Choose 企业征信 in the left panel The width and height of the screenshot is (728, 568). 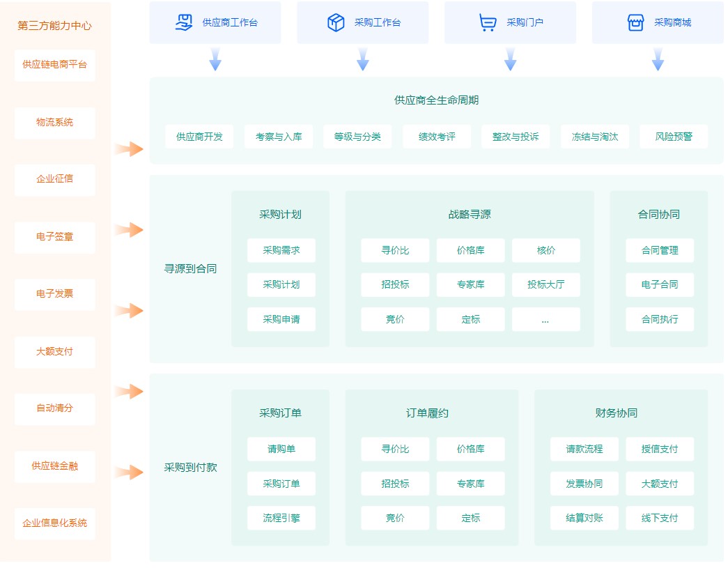point(55,179)
